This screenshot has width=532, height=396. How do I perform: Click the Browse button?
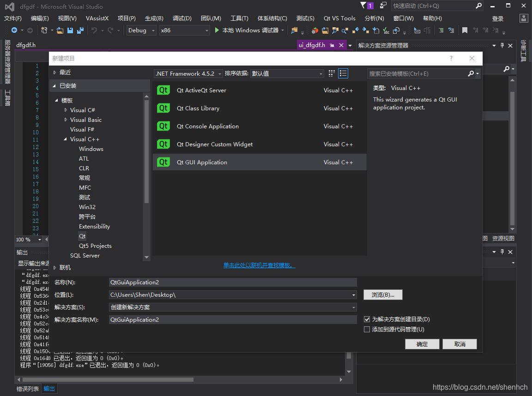(x=383, y=294)
